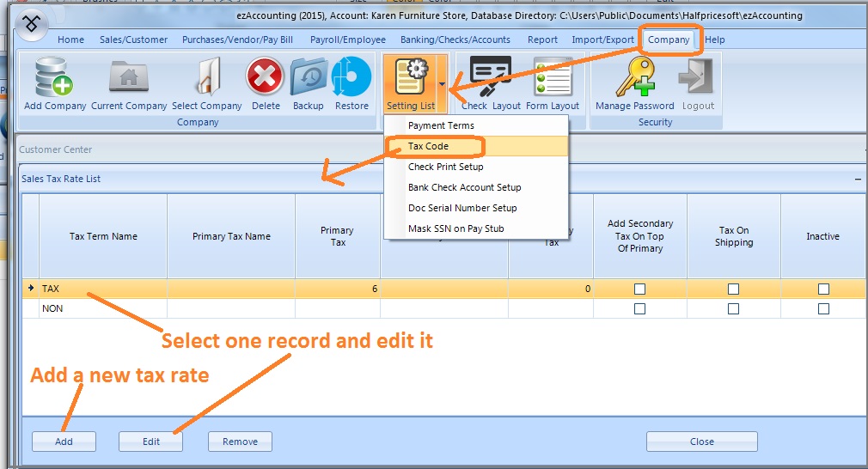Check Inactive box for the NON row
The height and width of the screenshot is (469, 868).
pos(823,309)
